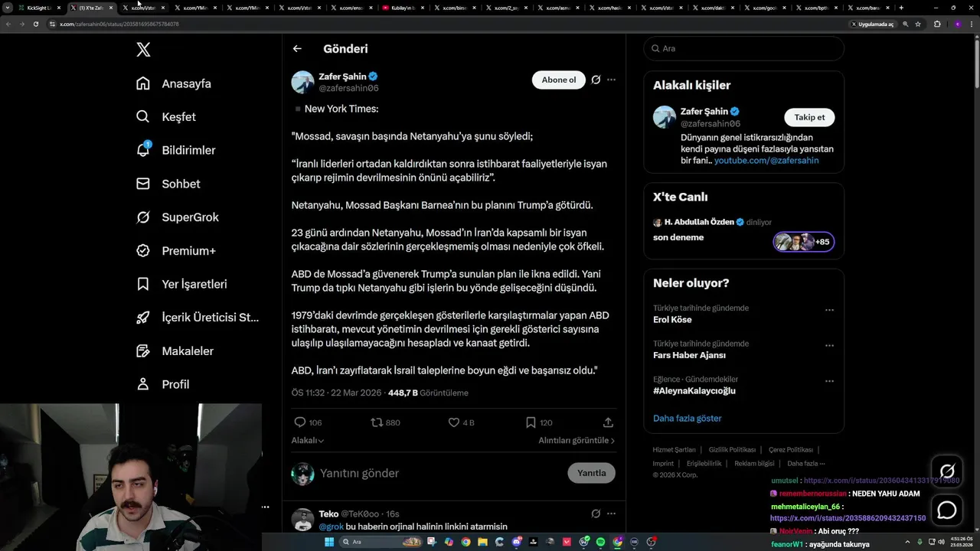The image size is (980, 551).
Task: Click the Yanıtla reply button
Action: pyautogui.click(x=591, y=473)
